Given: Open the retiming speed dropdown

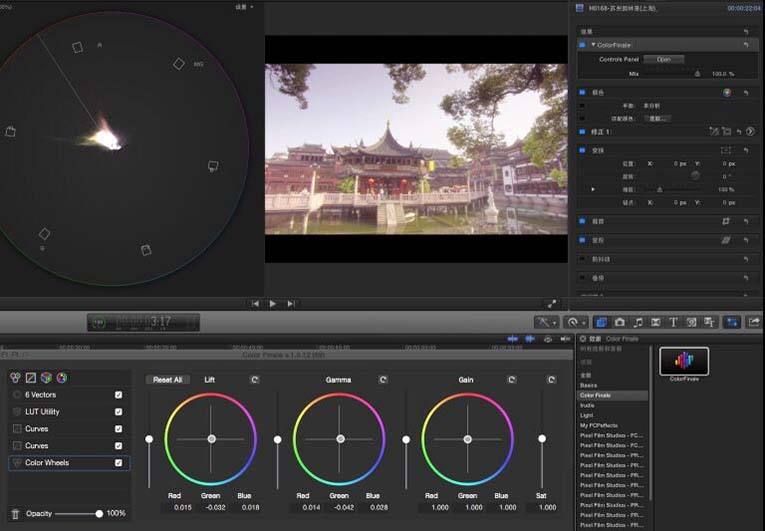Looking at the screenshot, I should (x=575, y=322).
